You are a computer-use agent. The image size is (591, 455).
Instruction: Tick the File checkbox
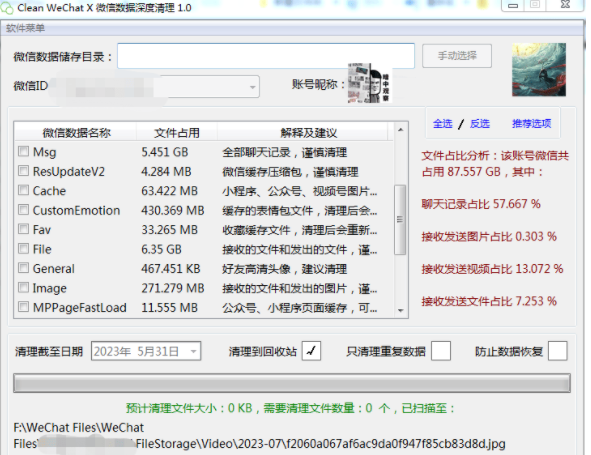(23, 248)
